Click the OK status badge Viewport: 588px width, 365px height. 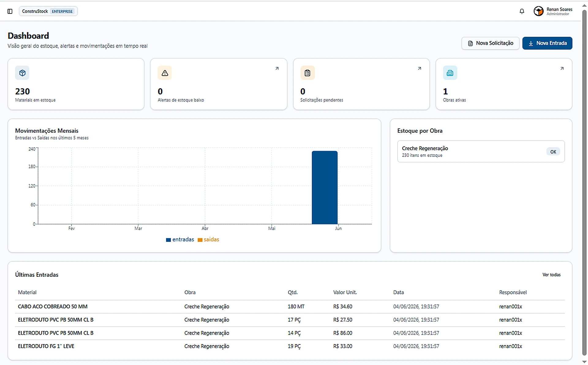point(553,152)
